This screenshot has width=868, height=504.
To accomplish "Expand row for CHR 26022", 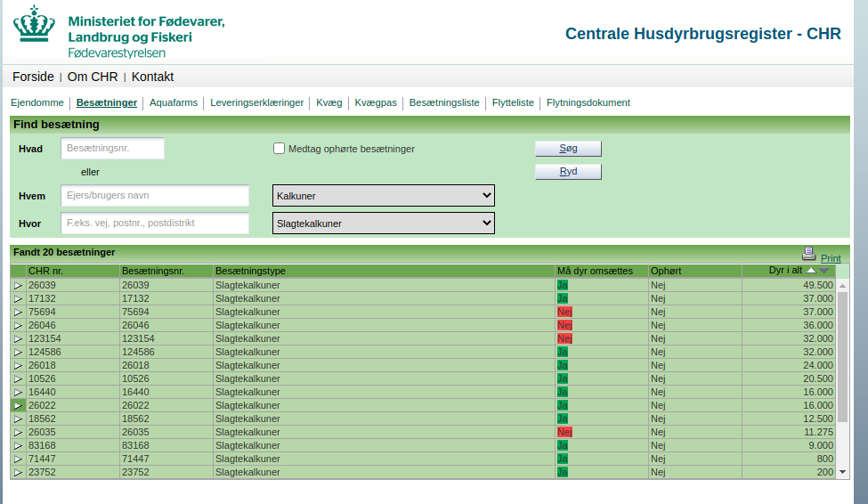I will [x=19, y=405].
